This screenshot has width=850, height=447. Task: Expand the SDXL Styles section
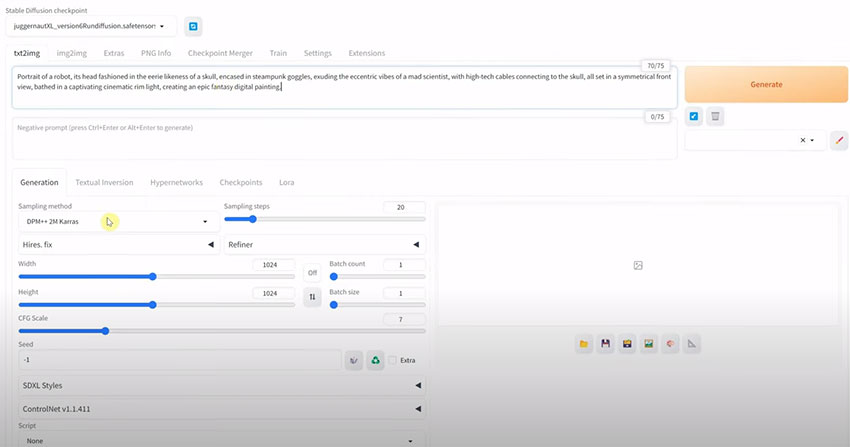pyautogui.click(x=222, y=386)
